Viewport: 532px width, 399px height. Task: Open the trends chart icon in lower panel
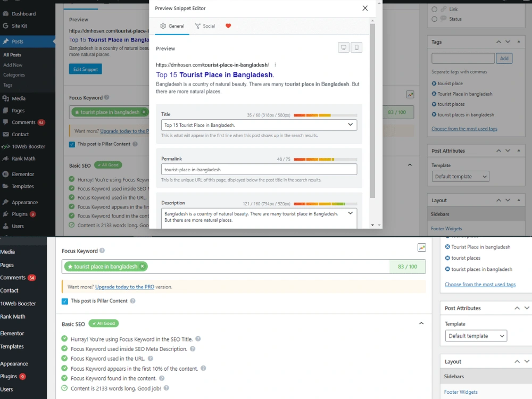tap(422, 248)
